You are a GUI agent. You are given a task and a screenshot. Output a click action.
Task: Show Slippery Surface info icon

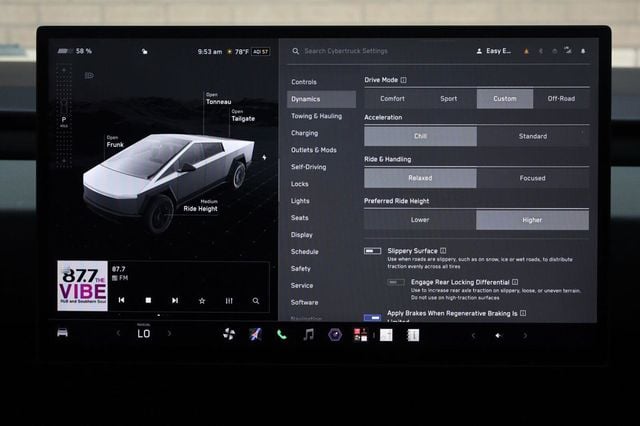(x=443, y=251)
